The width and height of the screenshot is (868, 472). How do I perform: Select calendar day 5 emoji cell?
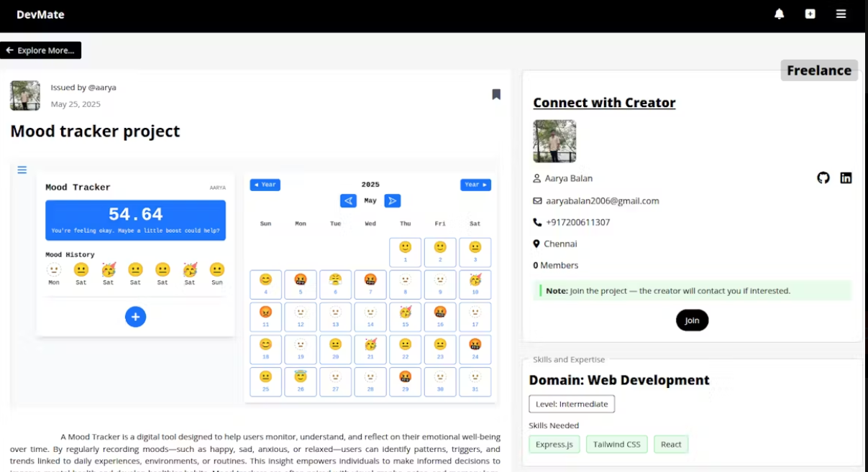301,284
